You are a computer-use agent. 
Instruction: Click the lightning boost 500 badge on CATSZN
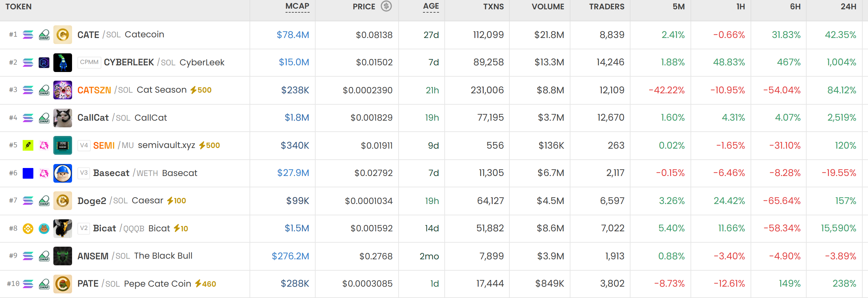201,90
